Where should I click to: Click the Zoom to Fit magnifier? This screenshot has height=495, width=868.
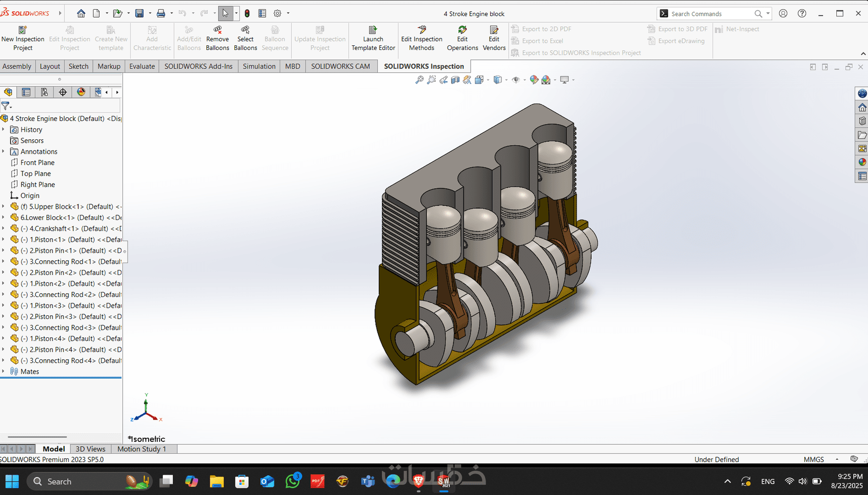pyautogui.click(x=419, y=80)
